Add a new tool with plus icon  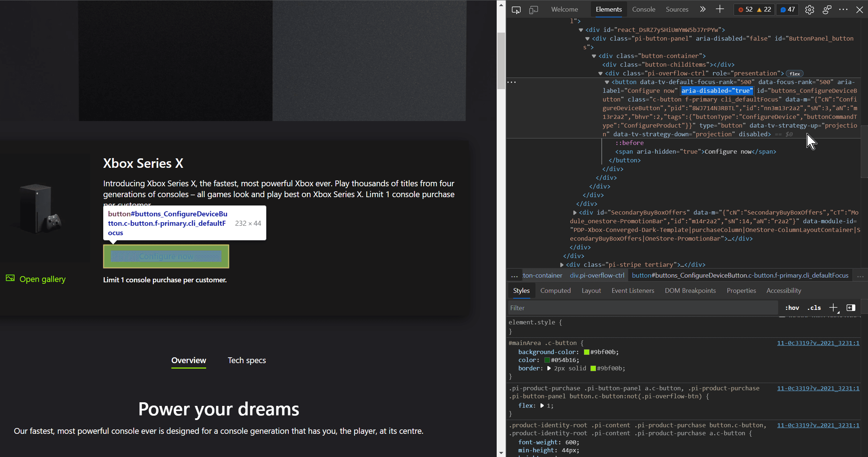pyautogui.click(x=720, y=9)
